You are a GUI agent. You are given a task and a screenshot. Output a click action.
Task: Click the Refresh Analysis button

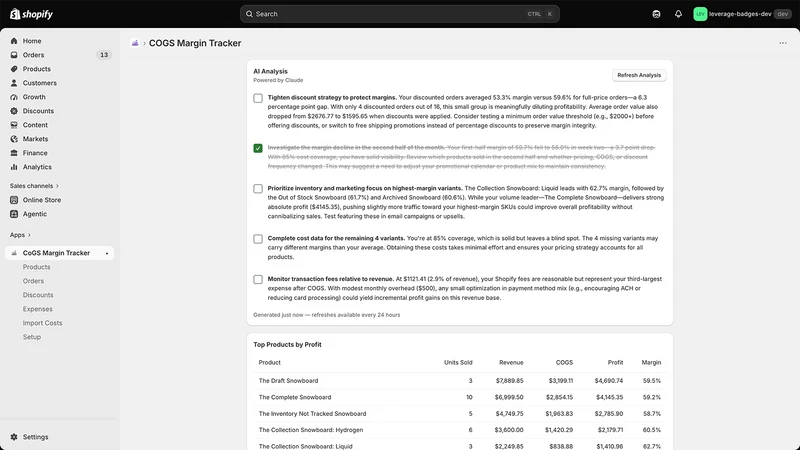639,75
